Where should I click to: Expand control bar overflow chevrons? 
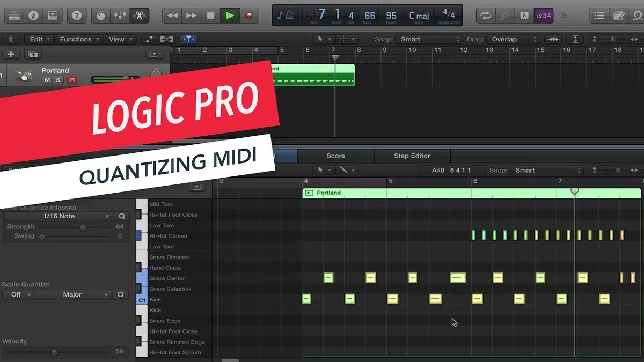click(x=563, y=16)
